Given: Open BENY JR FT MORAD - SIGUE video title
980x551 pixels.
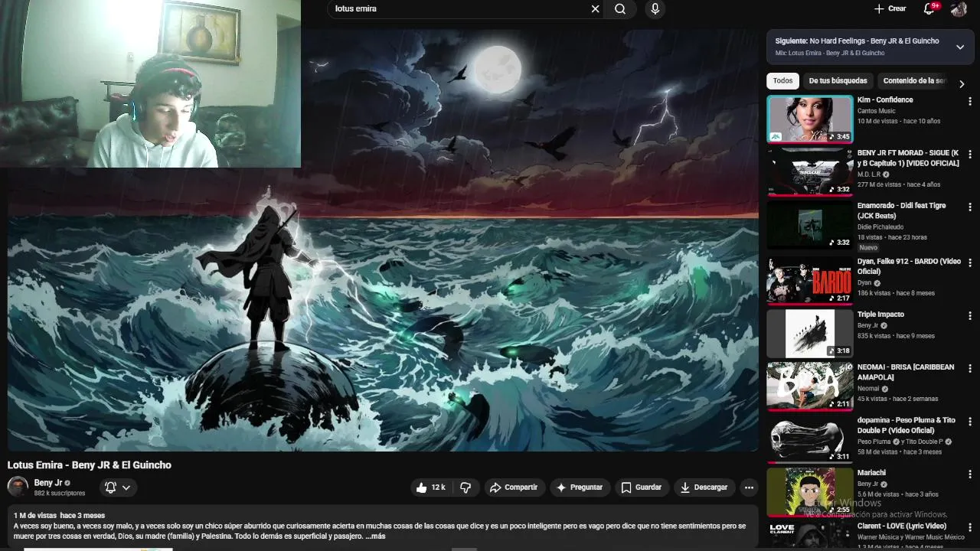Looking at the screenshot, I should tap(908, 158).
